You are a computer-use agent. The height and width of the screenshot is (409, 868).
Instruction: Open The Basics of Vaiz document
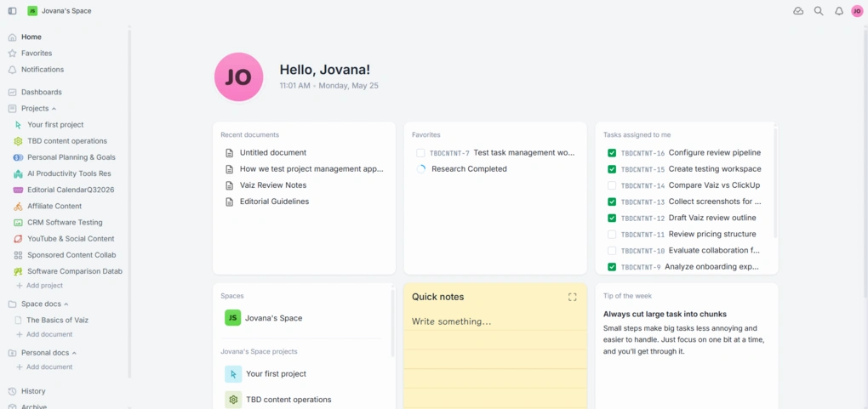coord(58,321)
